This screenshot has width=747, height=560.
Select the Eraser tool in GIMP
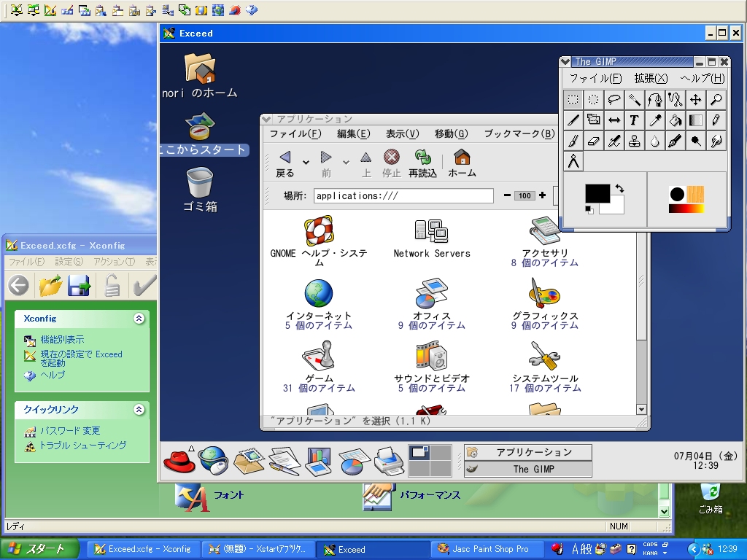[x=594, y=141]
